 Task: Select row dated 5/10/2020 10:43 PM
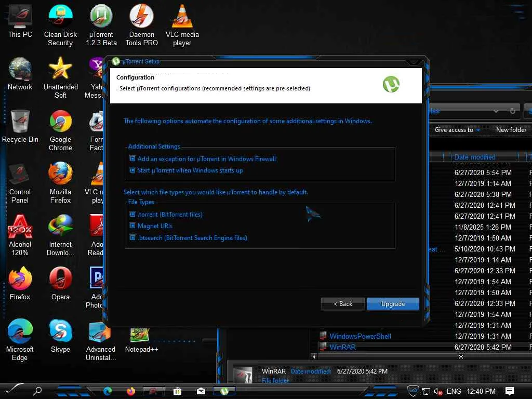point(485,249)
